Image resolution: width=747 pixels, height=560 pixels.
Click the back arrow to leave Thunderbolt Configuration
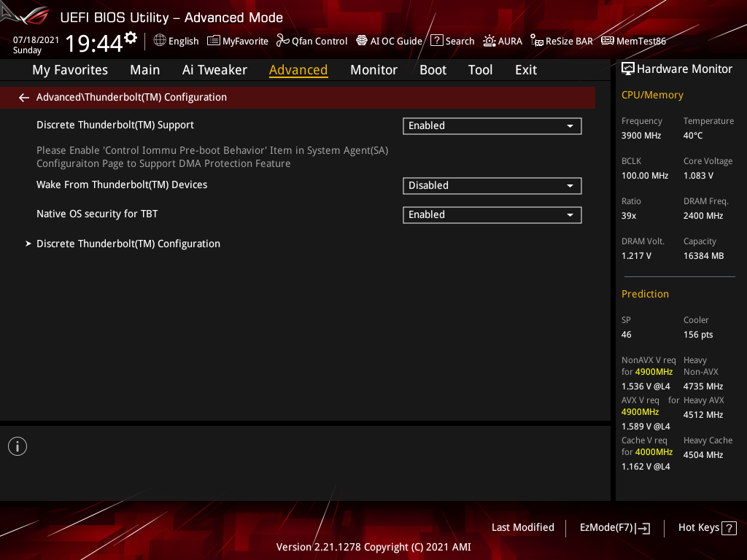23,97
